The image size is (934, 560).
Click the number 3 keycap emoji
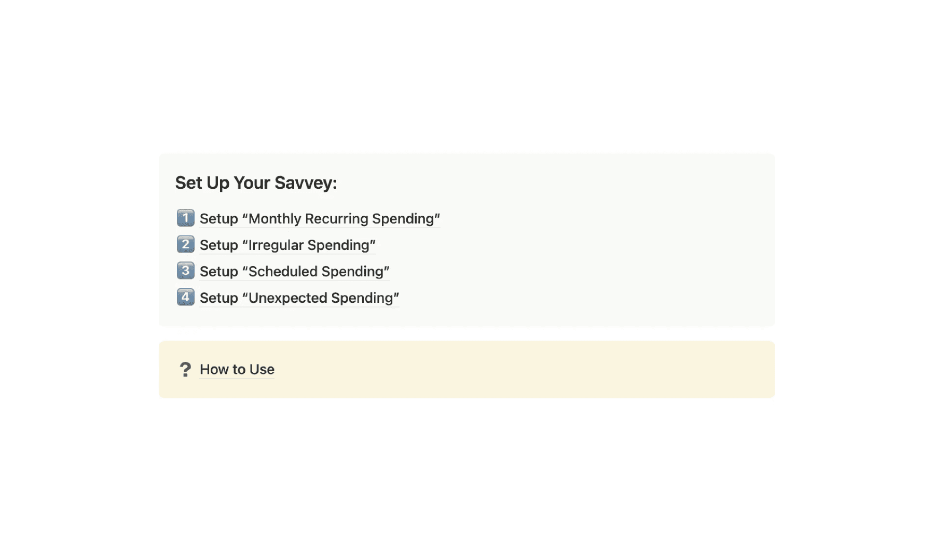pos(185,271)
